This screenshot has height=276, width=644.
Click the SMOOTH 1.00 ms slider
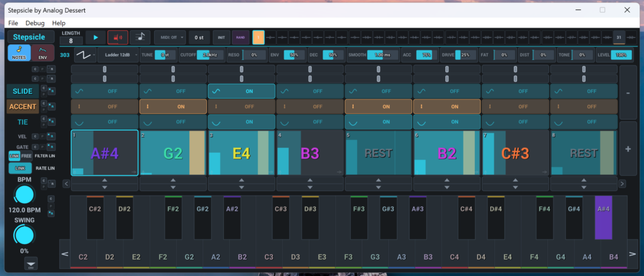(383, 55)
